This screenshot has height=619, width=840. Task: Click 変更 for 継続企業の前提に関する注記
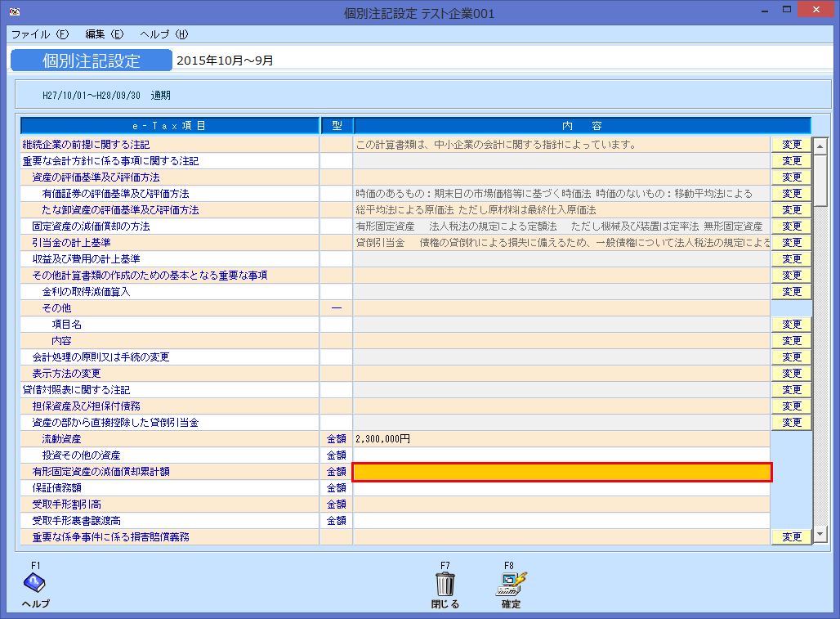tap(790, 144)
